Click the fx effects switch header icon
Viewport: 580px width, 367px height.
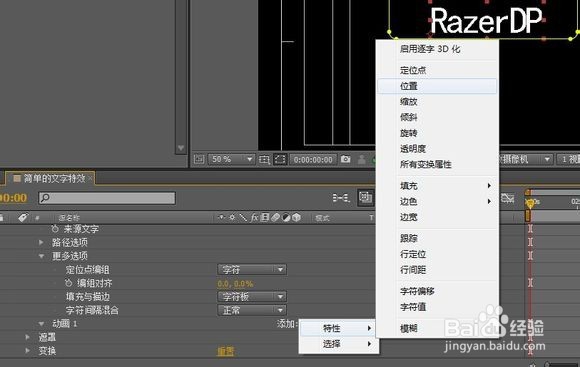pos(254,218)
